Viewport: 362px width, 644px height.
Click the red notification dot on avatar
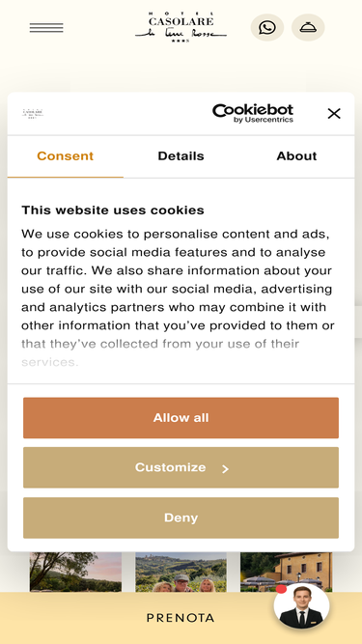281,589
